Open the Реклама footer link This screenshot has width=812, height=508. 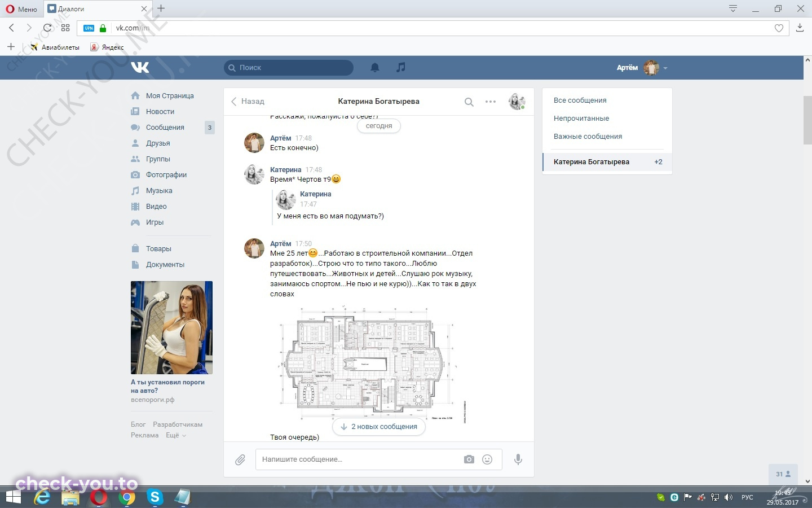click(145, 435)
